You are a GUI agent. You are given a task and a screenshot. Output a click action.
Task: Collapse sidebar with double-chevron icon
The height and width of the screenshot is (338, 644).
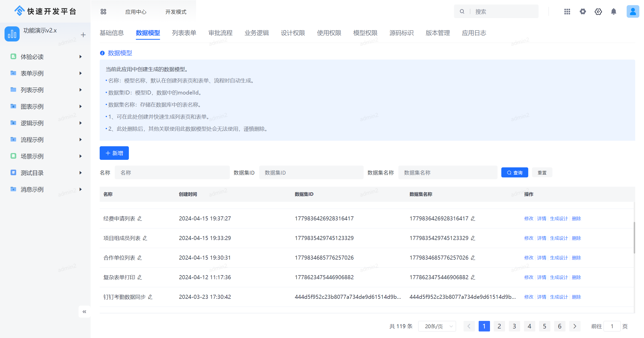84,312
